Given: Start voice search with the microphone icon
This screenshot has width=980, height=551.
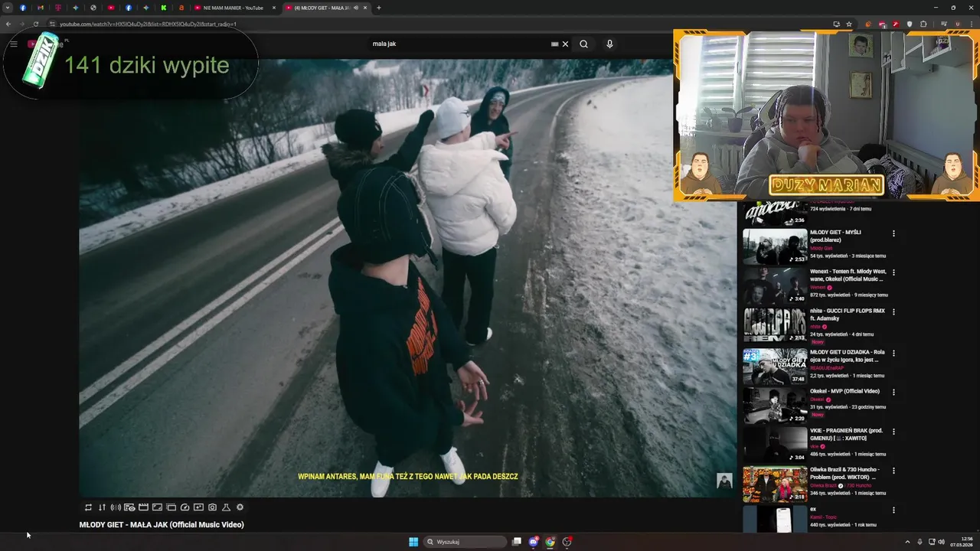Looking at the screenshot, I should pyautogui.click(x=609, y=44).
